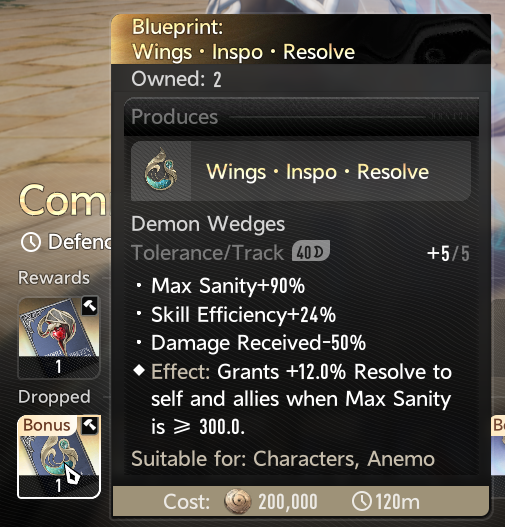Click the Bonus label on dropped card

pyautogui.click(x=46, y=425)
